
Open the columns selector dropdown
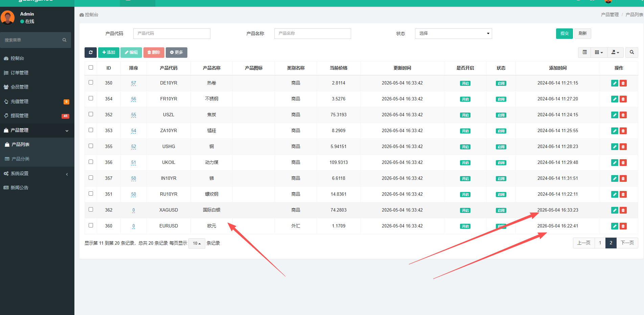click(x=599, y=52)
